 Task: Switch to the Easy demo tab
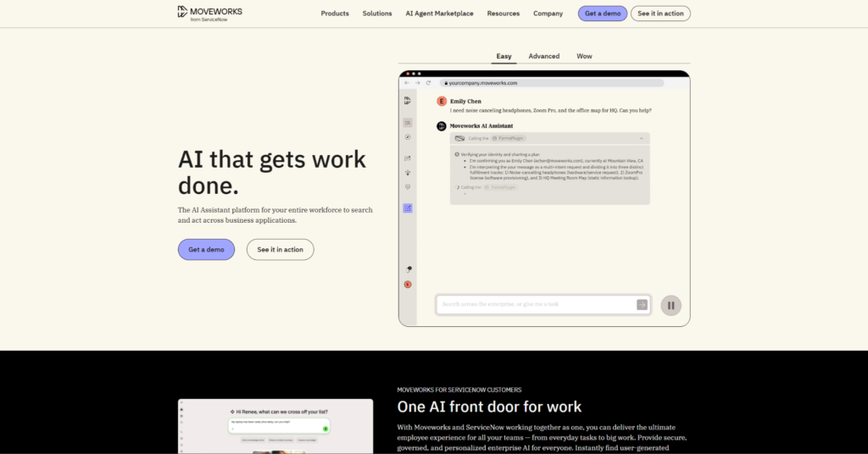[504, 57]
